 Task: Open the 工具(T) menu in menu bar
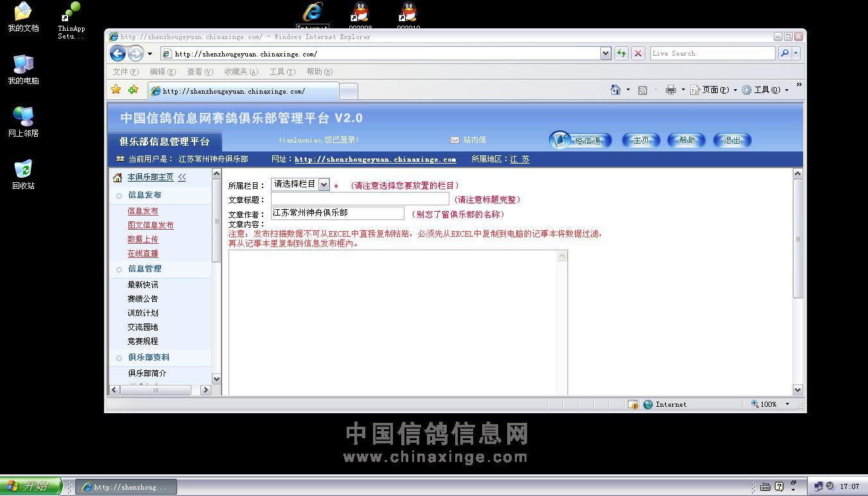[x=282, y=72]
